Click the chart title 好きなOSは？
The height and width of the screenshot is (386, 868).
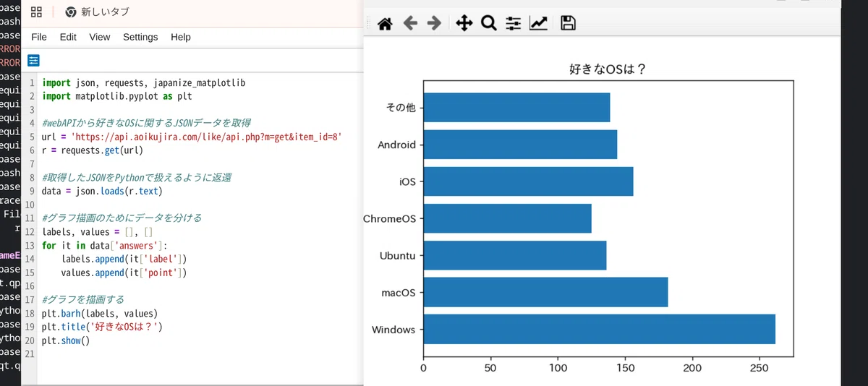[608, 69]
